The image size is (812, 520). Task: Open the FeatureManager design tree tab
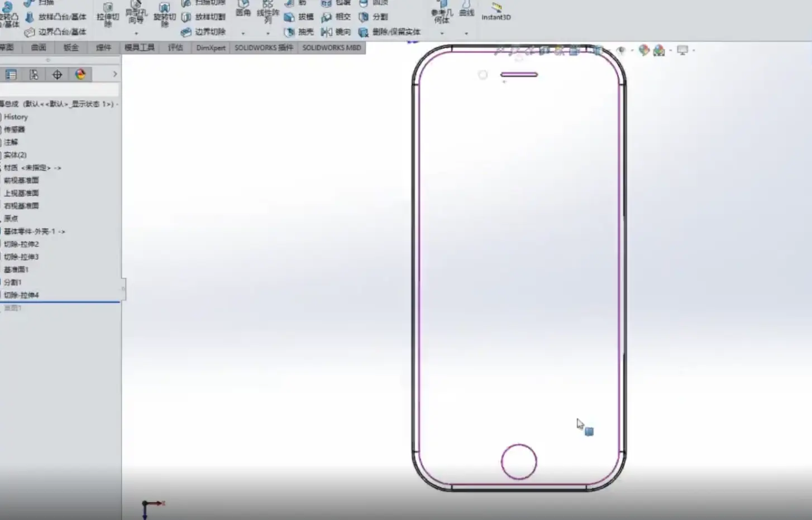[11, 75]
